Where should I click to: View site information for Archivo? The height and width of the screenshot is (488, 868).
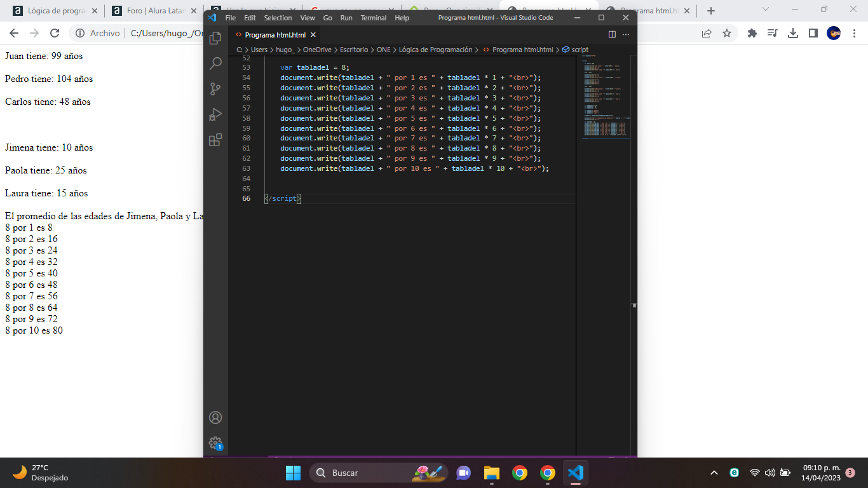tap(97, 33)
